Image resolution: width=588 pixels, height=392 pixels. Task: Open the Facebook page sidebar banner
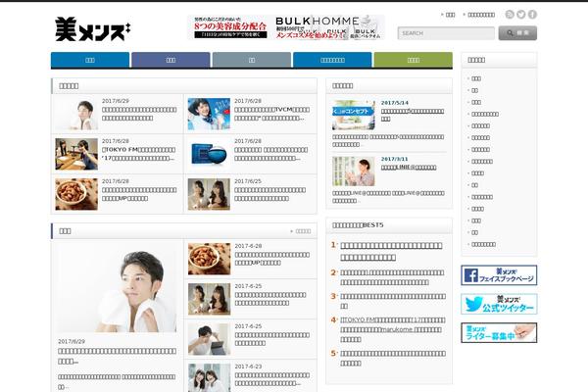coord(499,275)
